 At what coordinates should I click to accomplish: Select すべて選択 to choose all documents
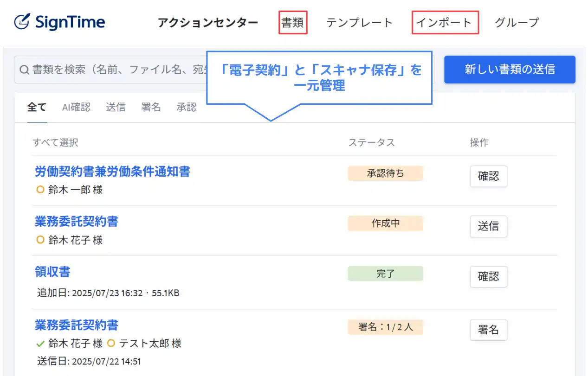point(56,142)
